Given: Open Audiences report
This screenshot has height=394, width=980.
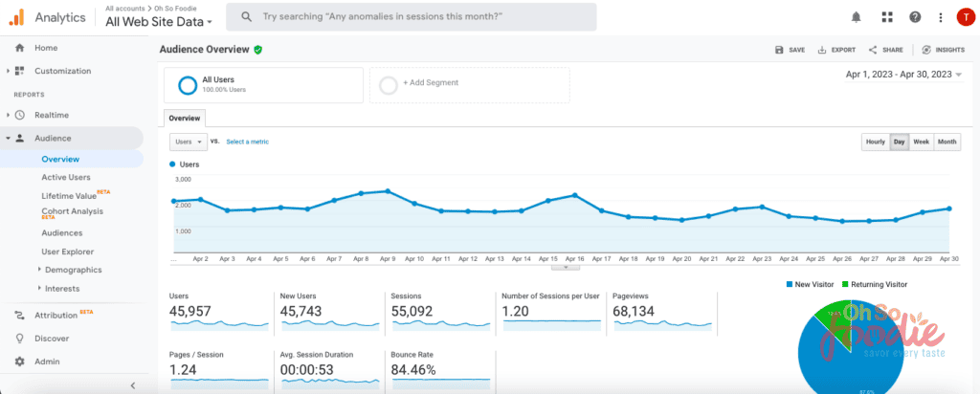Looking at the screenshot, I should [62, 233].
